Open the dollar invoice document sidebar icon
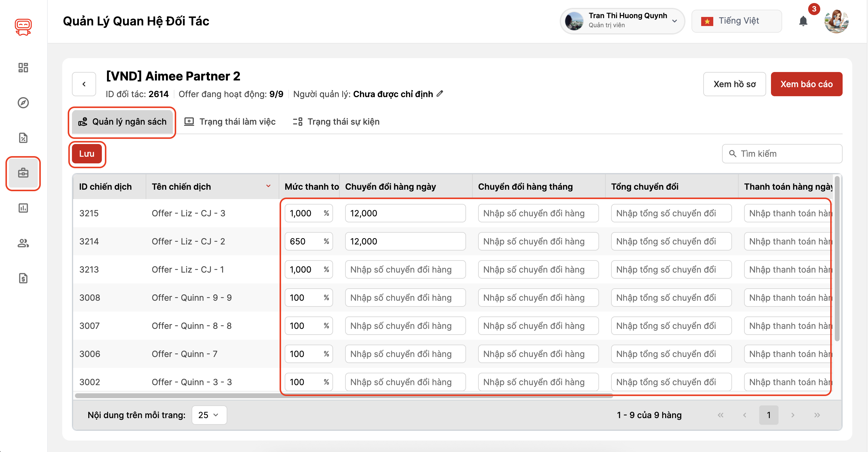868x452 pixels. point(23,278)
